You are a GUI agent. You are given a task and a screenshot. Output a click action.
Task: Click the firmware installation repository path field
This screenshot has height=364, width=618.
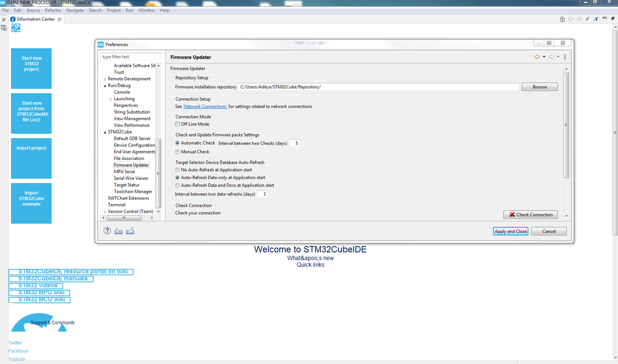point(379,87)
